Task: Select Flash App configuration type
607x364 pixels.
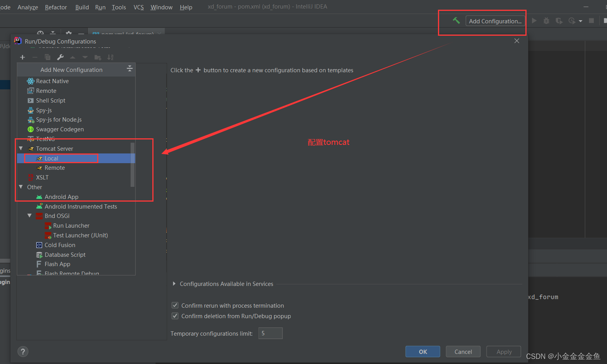Action: (76, 264)
